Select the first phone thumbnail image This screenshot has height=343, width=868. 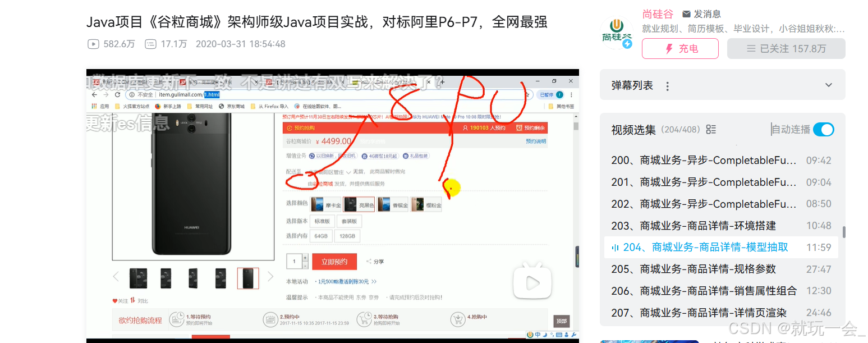click(x=138, y=278)
